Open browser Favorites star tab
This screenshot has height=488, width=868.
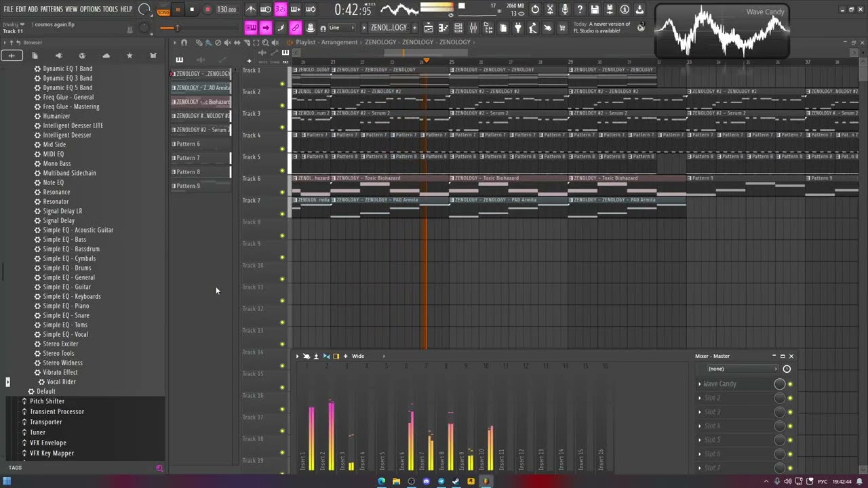point(130,56)
